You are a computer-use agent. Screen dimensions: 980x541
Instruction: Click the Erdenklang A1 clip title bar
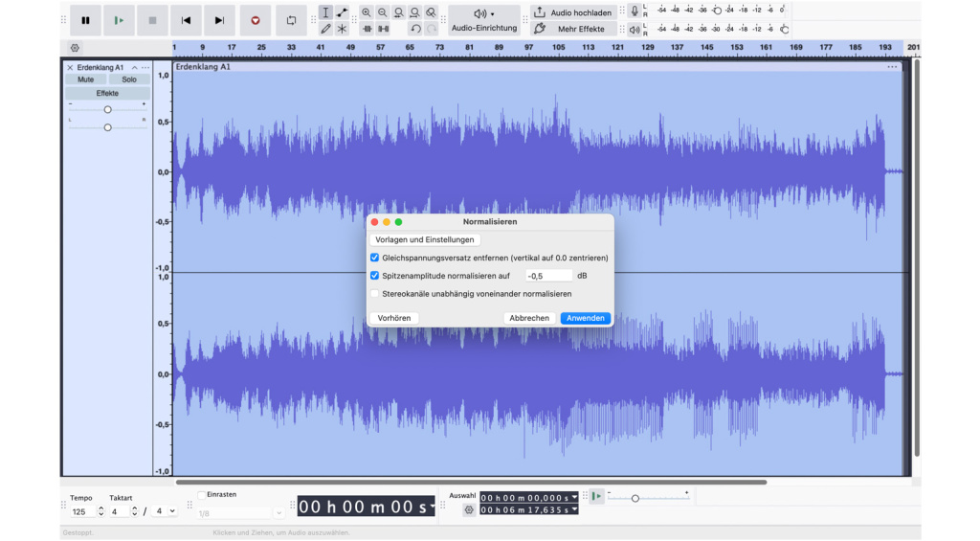click(x=538, y=67)
